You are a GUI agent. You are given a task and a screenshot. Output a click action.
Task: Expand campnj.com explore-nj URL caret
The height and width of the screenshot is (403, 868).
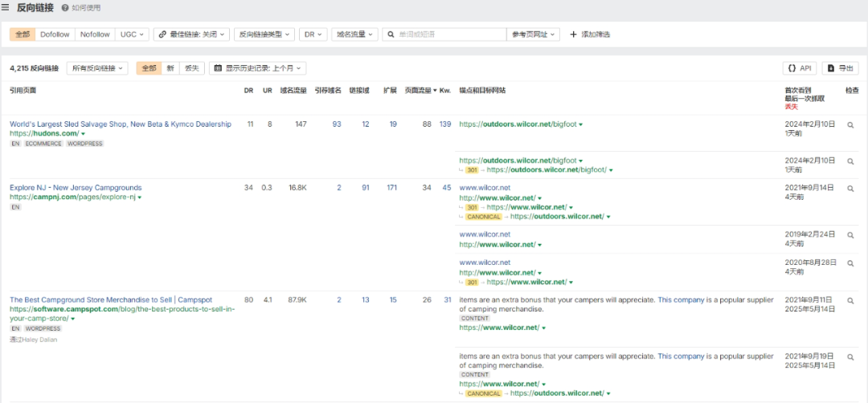point(140,197)
